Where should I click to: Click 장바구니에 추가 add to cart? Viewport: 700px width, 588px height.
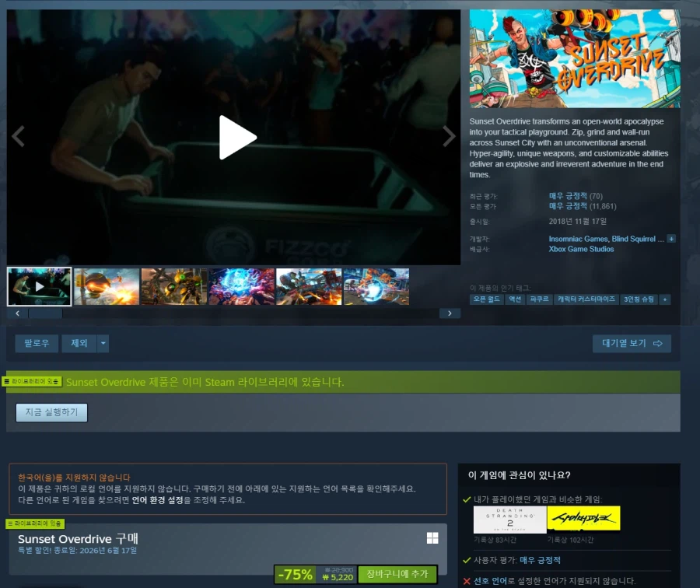pos(397,574)
